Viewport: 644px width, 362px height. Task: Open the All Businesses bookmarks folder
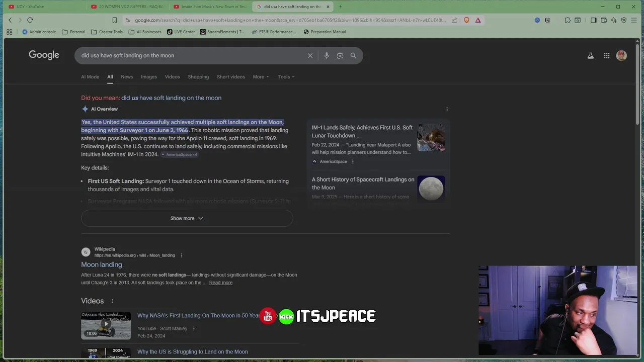click(x=145, y=32)
